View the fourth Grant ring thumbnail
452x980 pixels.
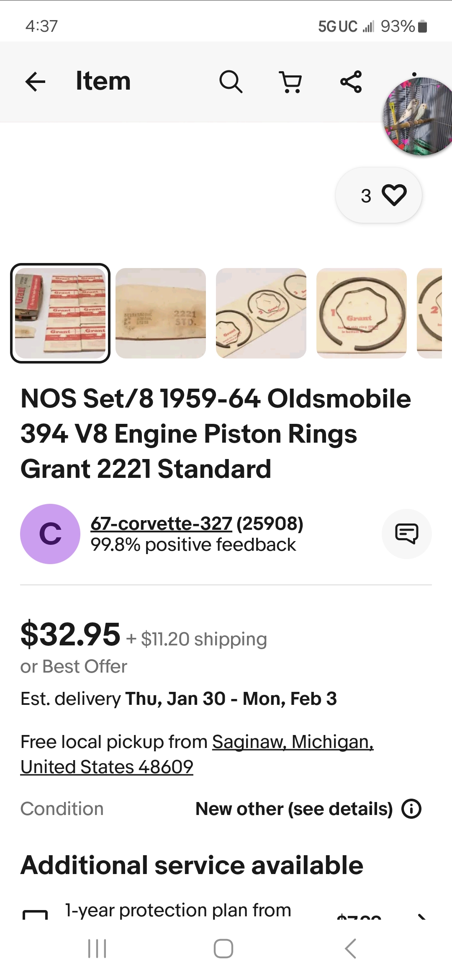(362, 313)
